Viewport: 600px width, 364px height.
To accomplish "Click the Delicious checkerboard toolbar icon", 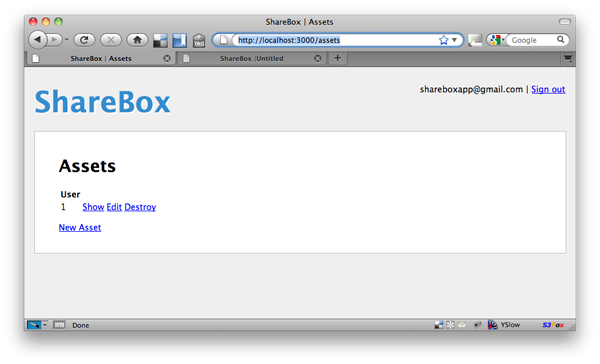I will point(160,40).
